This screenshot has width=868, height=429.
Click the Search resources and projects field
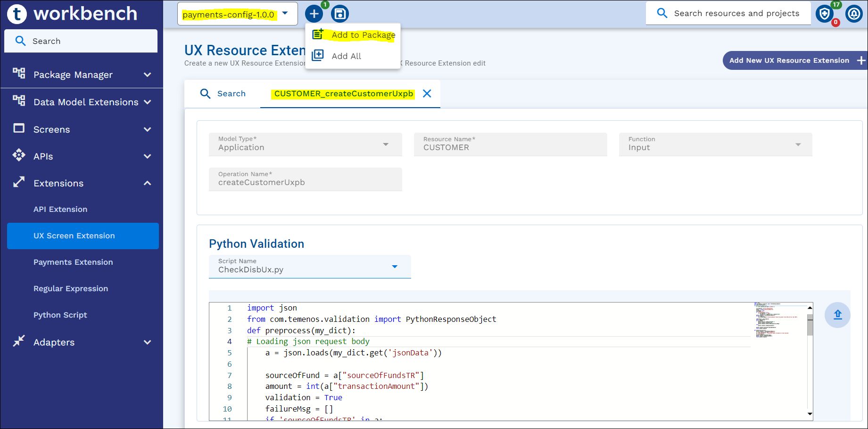[736, 13]
